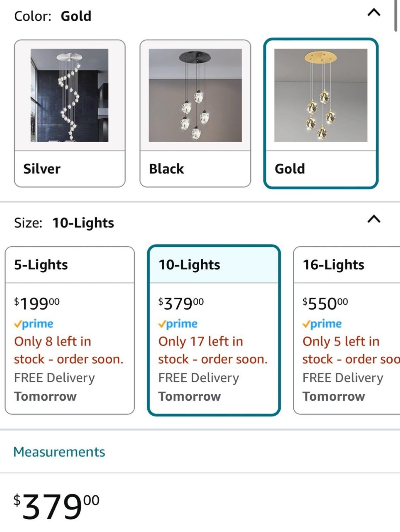This screenshot has height=532, width=400.
Task: Select the 5-Lights size option
Action: pos(70,331)
